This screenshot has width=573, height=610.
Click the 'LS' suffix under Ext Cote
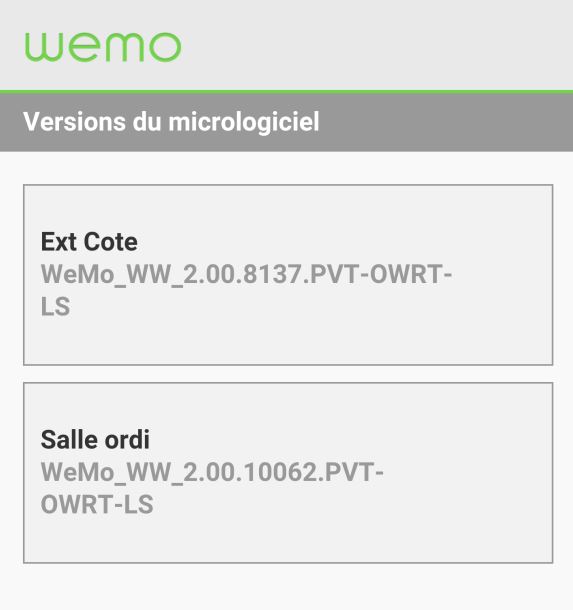(55, 307)
